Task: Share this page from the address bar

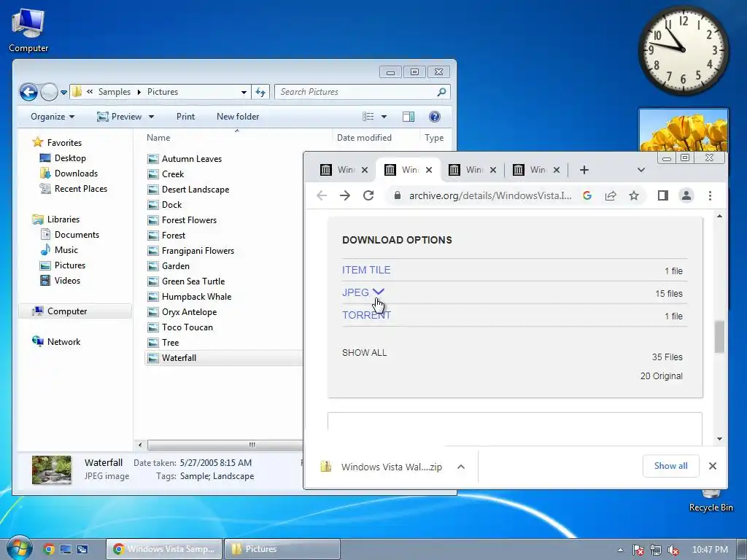Action: [611, 195]
